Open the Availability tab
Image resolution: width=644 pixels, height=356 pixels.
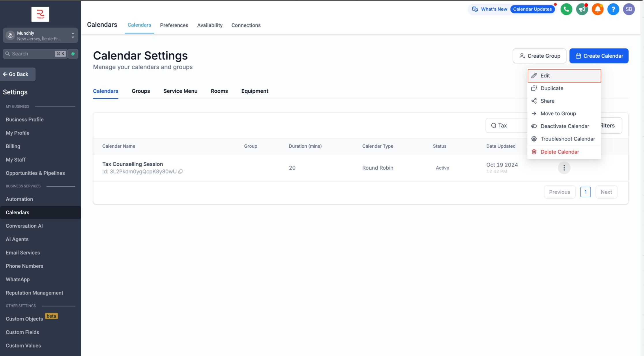pyautogui.click(x=210, y=25)
